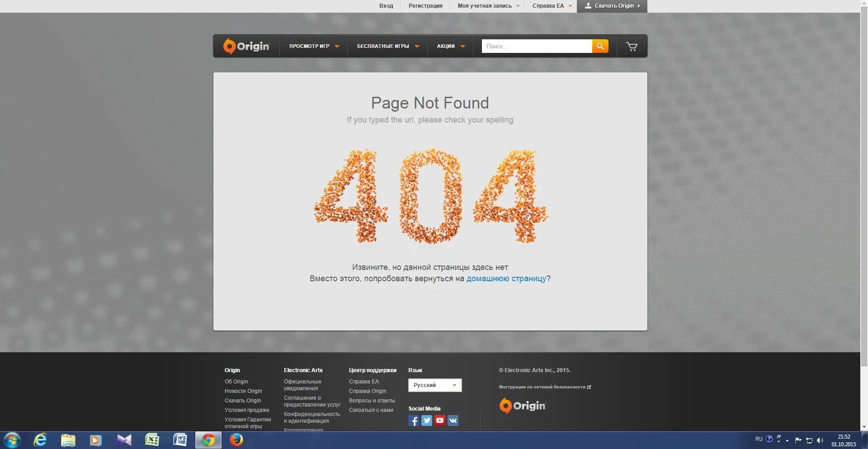Click the volume speaker tray icon
Image resolution: width=868 pixels, height=449 pixels.
(820, 440)
